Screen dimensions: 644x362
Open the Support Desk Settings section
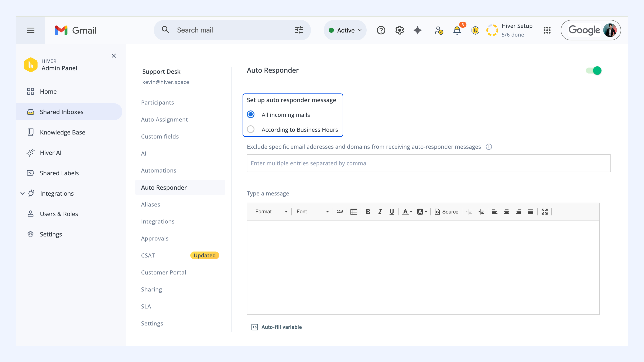[x=152, y=324]
